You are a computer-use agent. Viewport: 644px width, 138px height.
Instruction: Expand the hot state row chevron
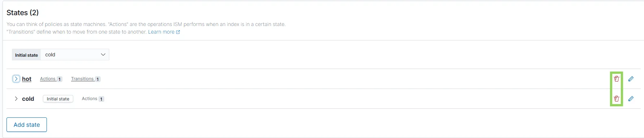(16, 79)
